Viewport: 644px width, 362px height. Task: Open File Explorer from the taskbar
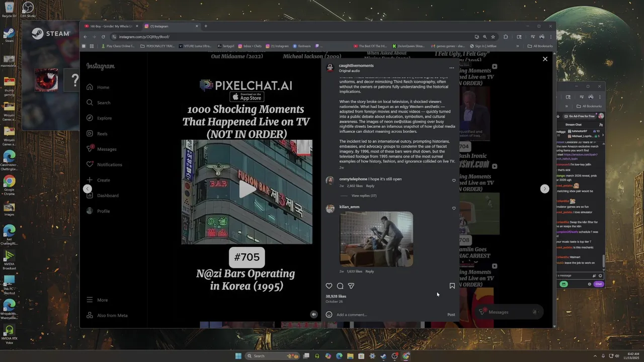click(350, 356)
